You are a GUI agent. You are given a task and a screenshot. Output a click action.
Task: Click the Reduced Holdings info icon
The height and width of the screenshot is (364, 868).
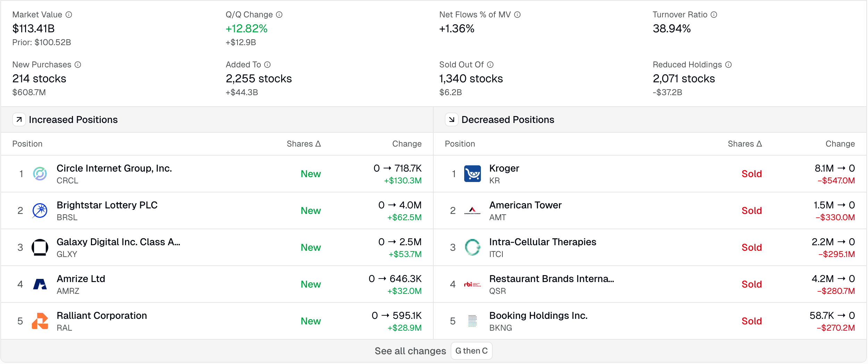click(x=729, y=64)
